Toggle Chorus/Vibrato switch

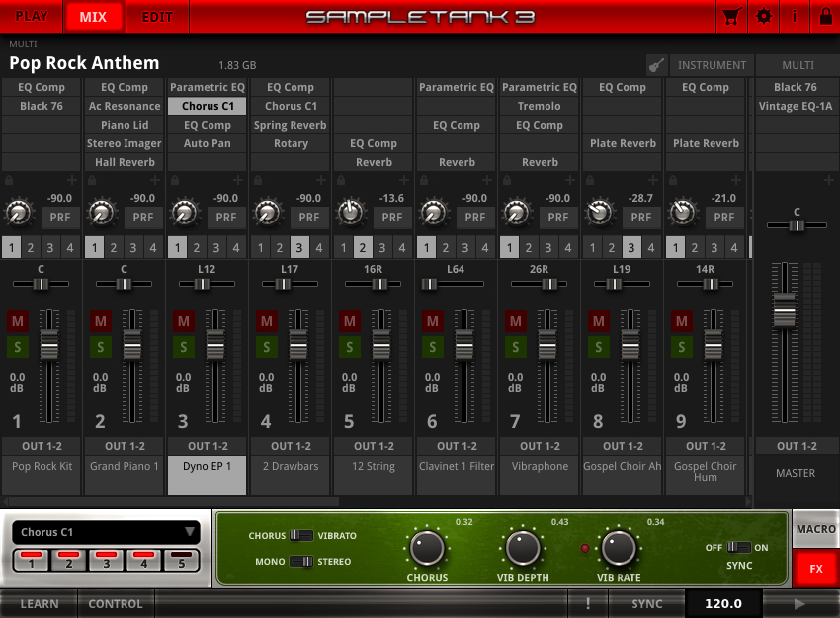point(301,535)
